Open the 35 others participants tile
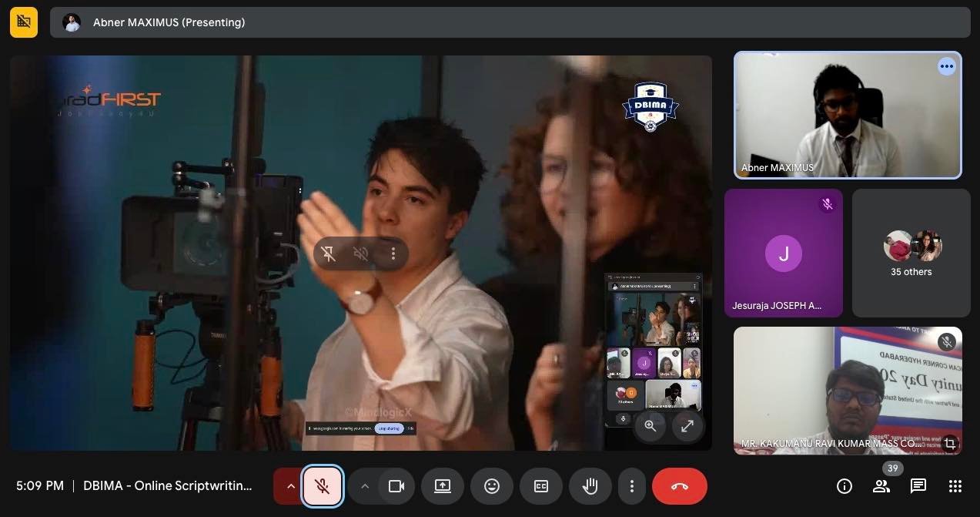The width and height of the screenshot is (980, 517). (x=911, y=253)
